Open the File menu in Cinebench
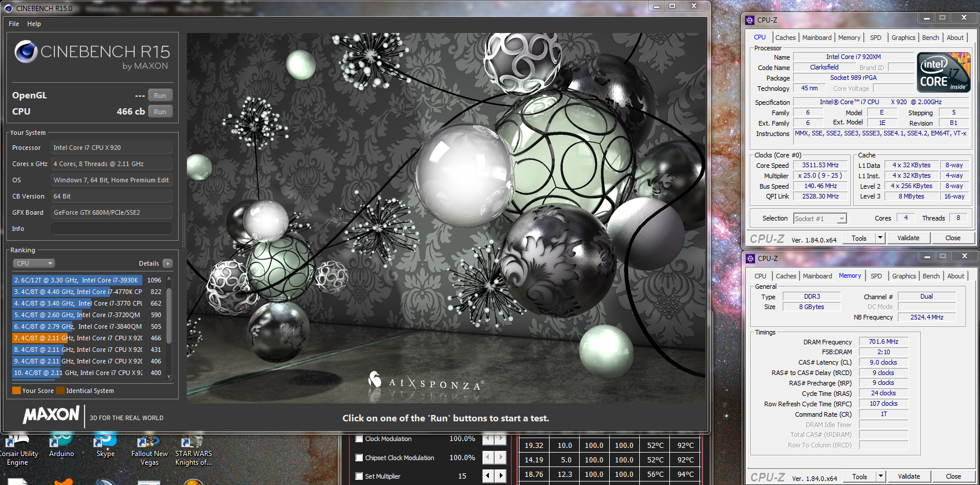 [x=14, y=24]
